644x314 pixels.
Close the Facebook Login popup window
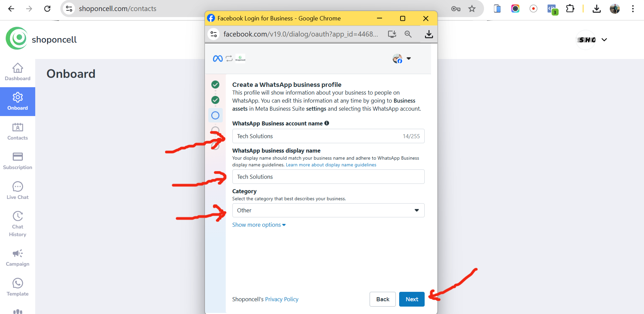click(x=426, y=18)
